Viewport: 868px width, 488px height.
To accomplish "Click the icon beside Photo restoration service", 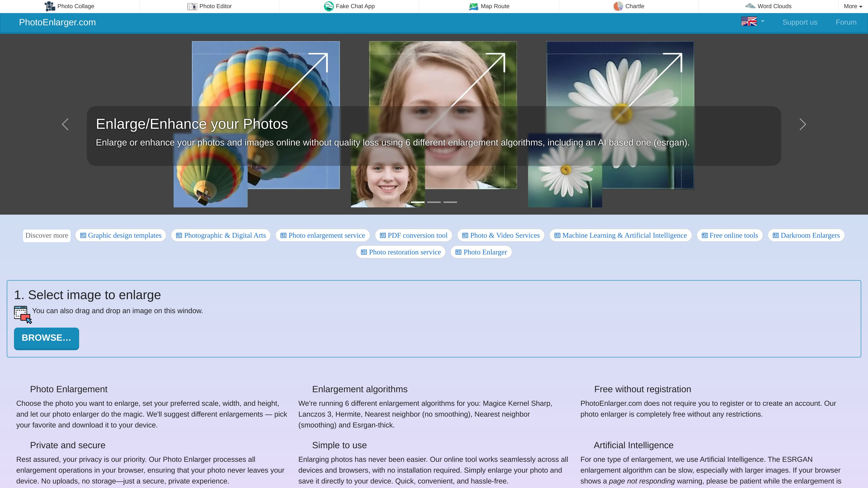I will tap(364, 252).
